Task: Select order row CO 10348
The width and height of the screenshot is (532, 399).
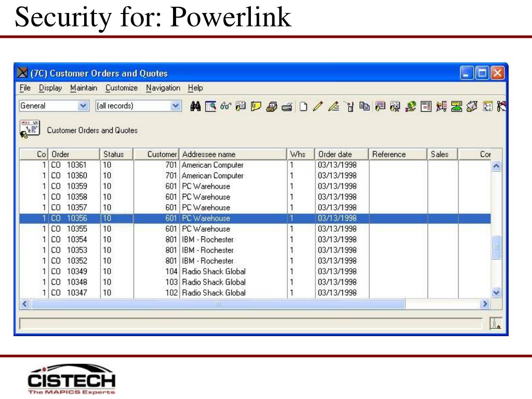Action: [x=255, y=282]
